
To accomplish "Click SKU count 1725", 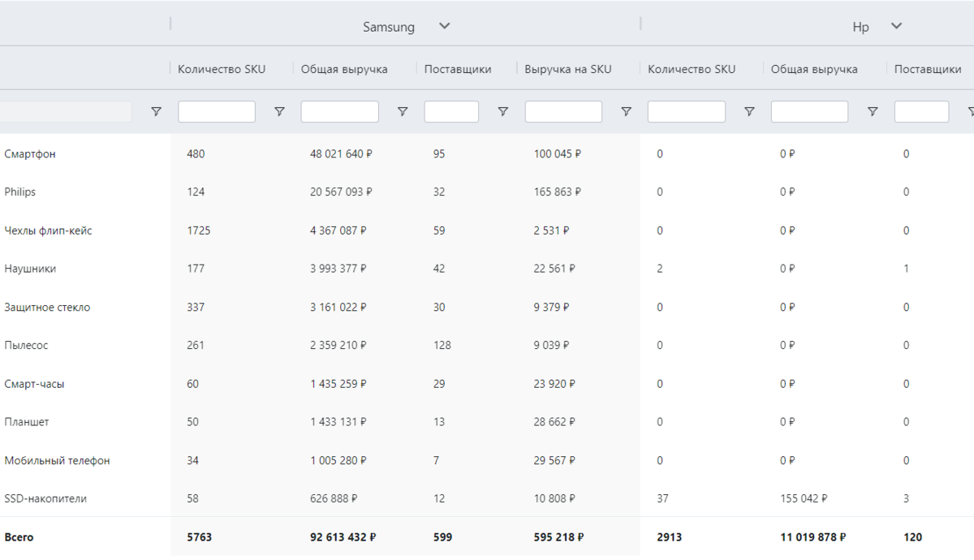I will pos(198,230).
